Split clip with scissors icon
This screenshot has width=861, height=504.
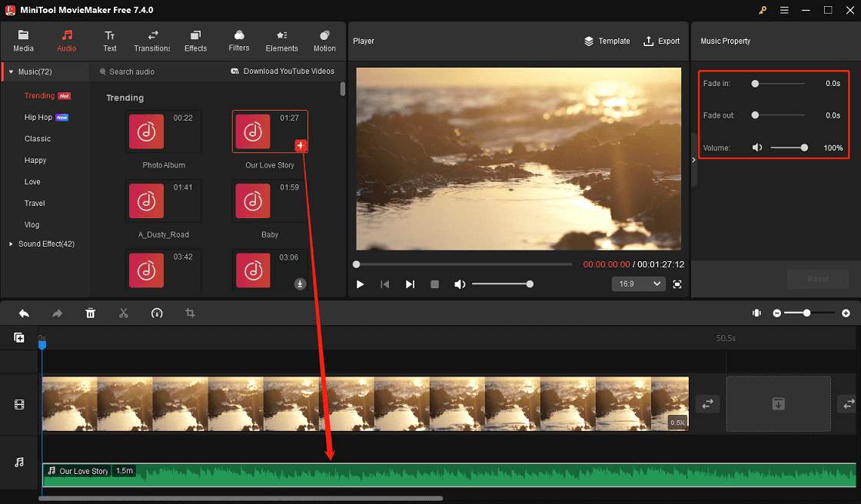pos(124,313)
